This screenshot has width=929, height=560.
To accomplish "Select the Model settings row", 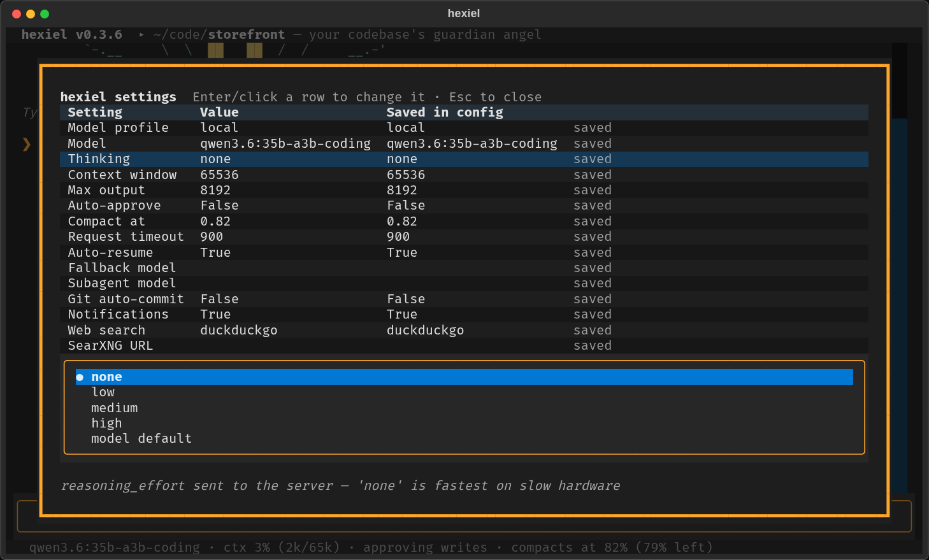I will [464, 143].
